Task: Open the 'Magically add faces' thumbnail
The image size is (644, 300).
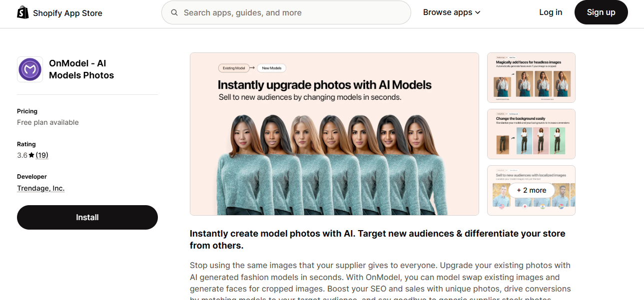Action: pyautogui.click(x=531, y=77)
